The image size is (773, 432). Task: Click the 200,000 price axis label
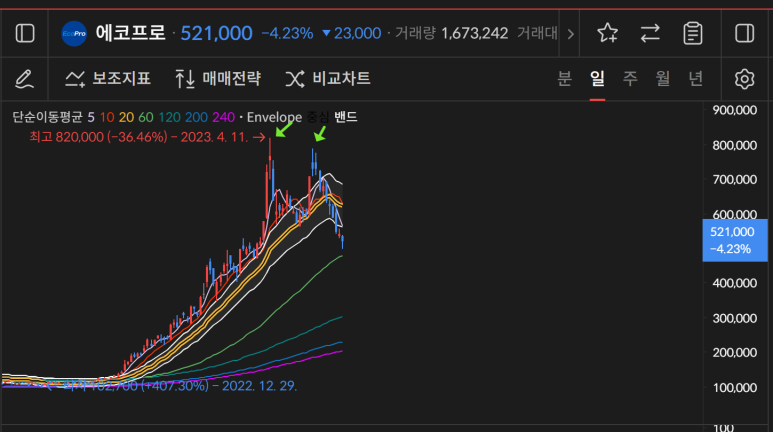point(735,353)
